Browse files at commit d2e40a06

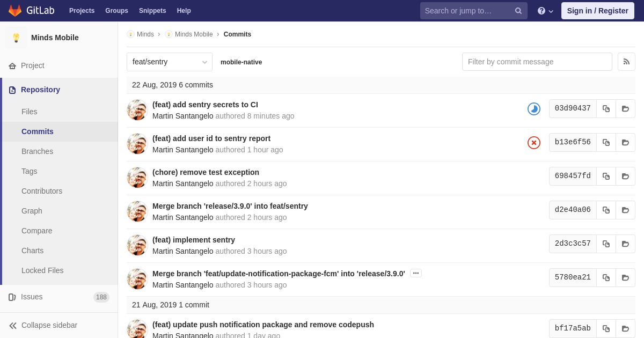click(625, 210)
